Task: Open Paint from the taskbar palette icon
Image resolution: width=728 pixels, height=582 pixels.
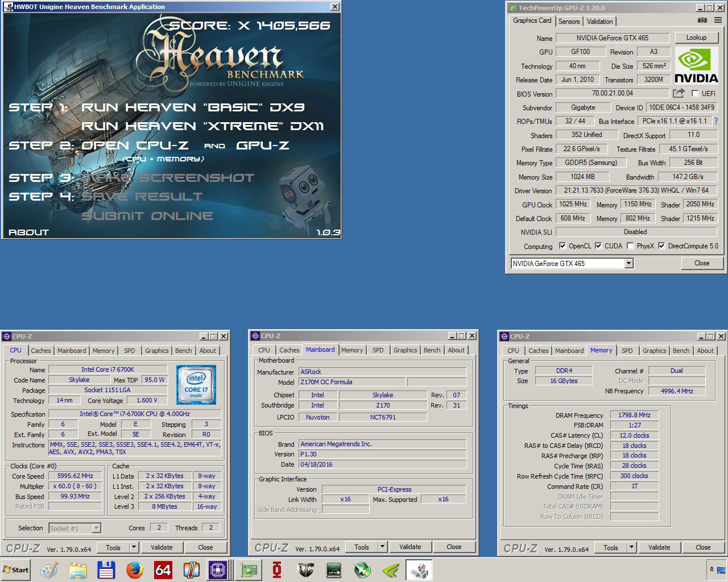Action: pos(49,570)
